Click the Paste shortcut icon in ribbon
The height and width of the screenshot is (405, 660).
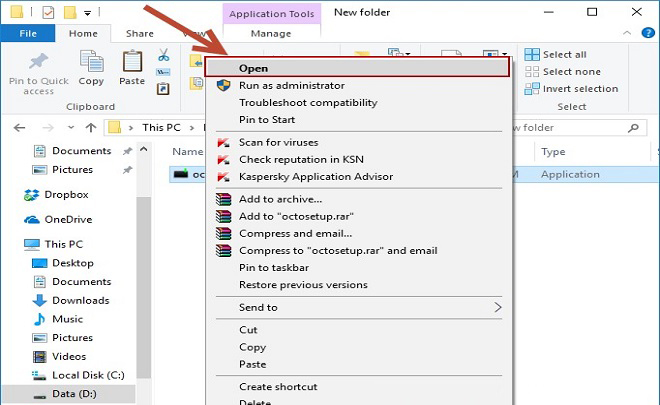pos(163,88)
